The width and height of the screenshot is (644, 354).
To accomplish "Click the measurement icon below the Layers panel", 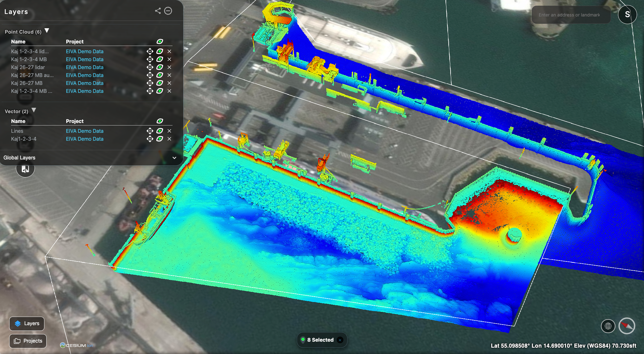I will [x=25, y=169].
